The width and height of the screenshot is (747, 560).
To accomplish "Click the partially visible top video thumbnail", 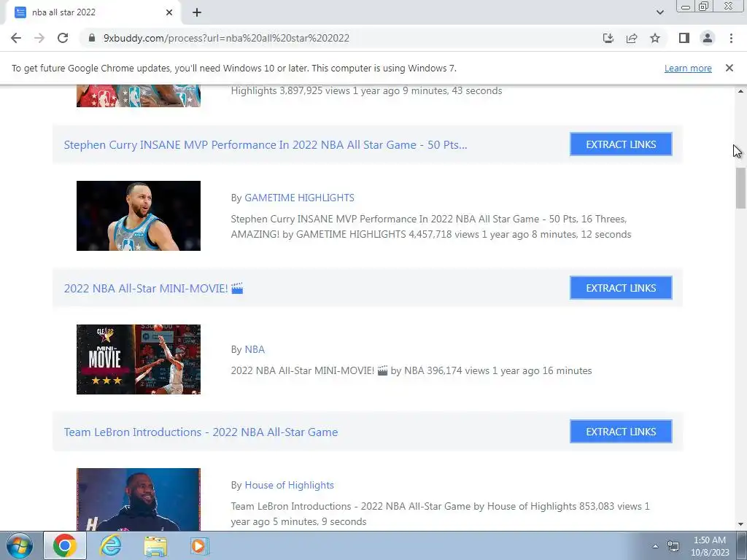I will [139, 96].
